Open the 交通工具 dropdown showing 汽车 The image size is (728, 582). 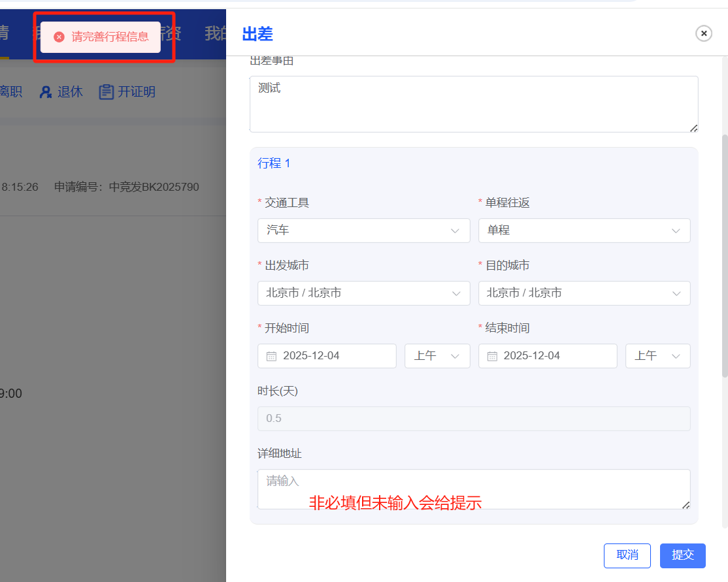pyautogui.click(x=363, y=230)
